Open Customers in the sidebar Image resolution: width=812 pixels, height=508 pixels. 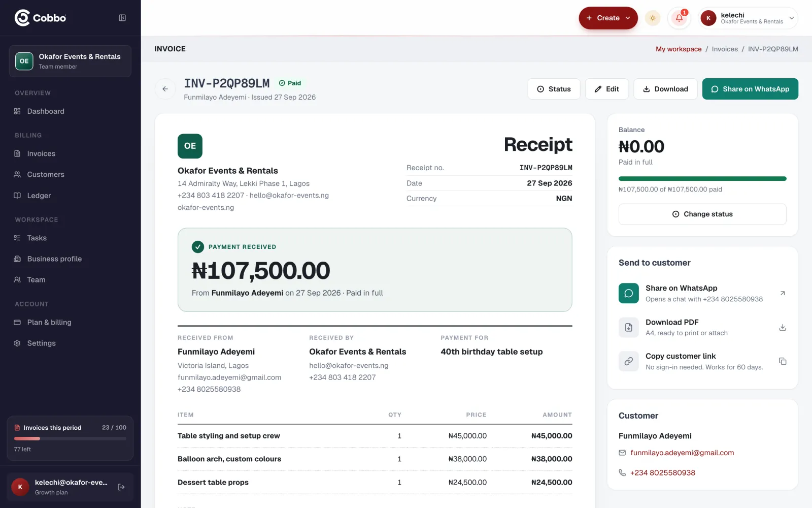[x=70, y=174]
